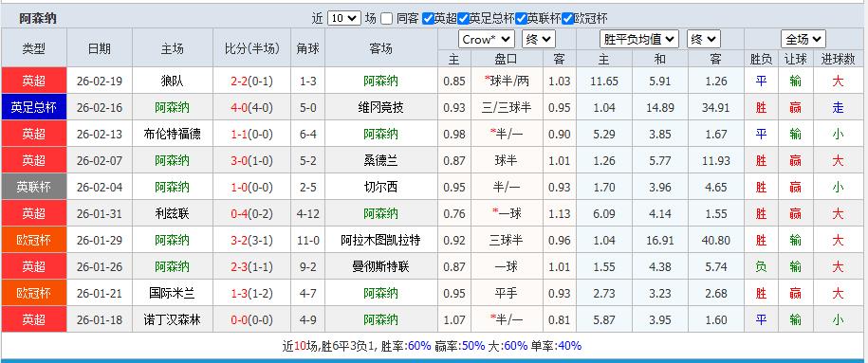The image size is (868, 363).
Task: Open the 国际米兰 team link
Action: coord(172,293)
